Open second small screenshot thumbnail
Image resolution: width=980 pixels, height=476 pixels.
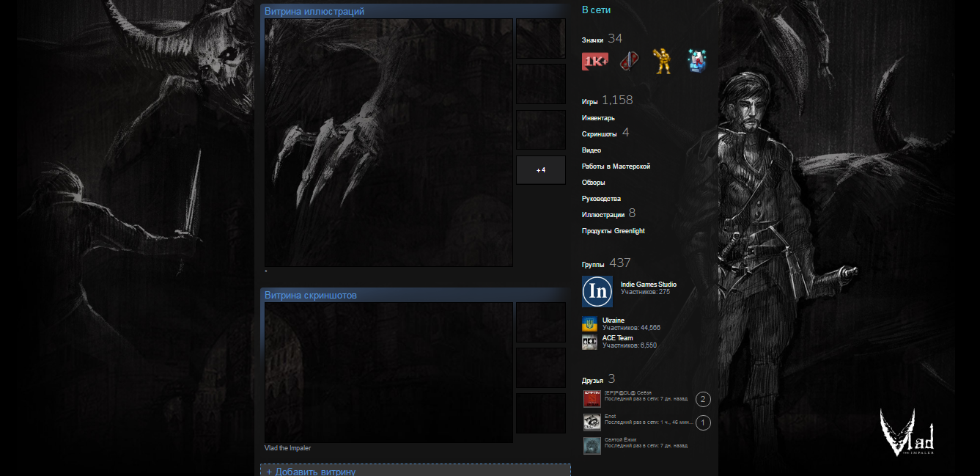[541, 367]
